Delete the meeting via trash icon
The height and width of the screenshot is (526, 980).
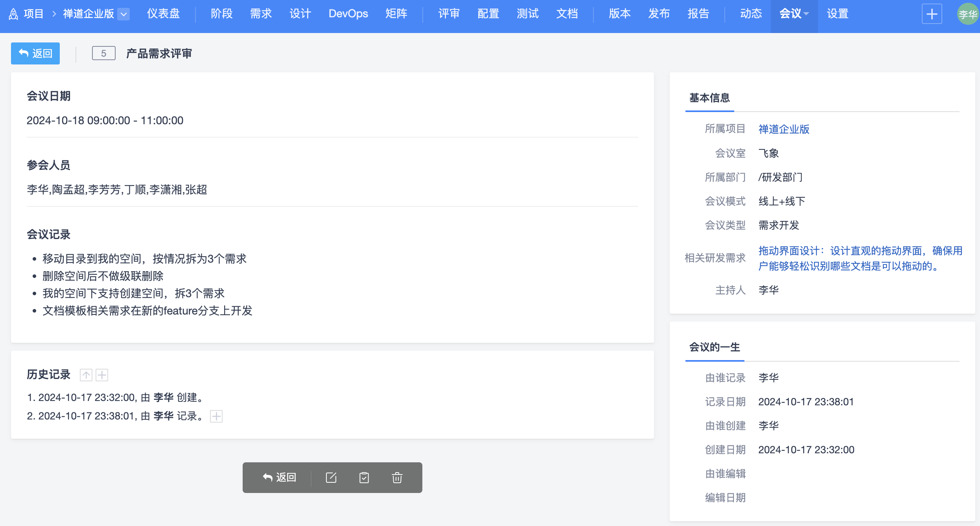pyautogui.click(x=397, y=478)
